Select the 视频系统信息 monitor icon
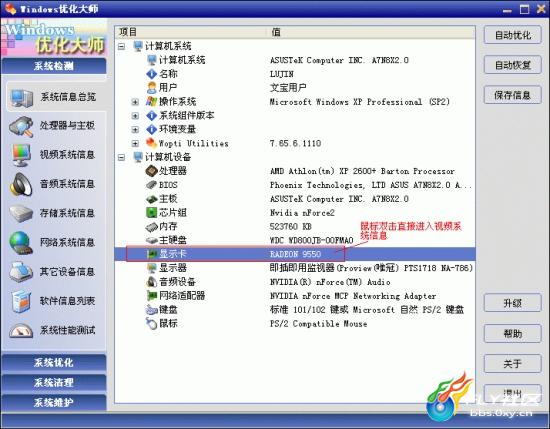The width and height of the screenshot is (550, 429). pos(21,155)
